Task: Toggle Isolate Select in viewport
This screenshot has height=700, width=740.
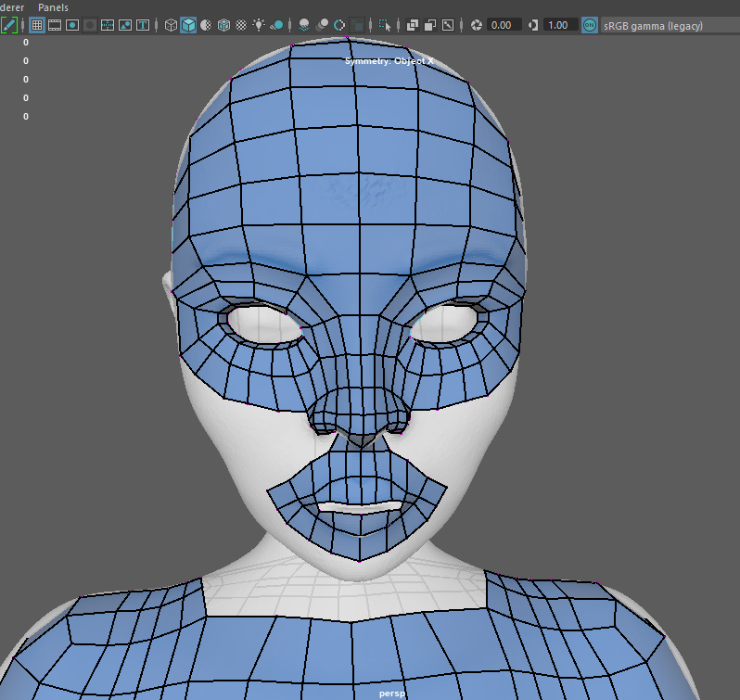Action: pos(386,25)
